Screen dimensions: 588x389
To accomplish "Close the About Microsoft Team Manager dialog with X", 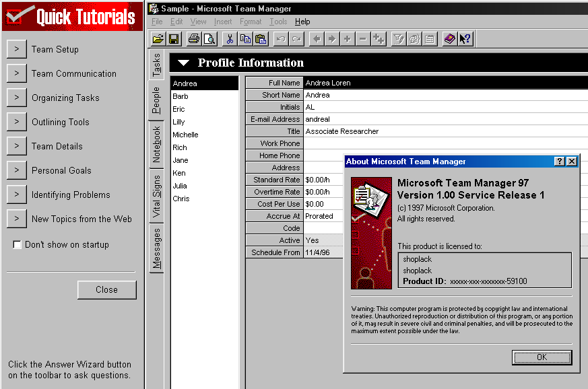I will coord(572,162).
